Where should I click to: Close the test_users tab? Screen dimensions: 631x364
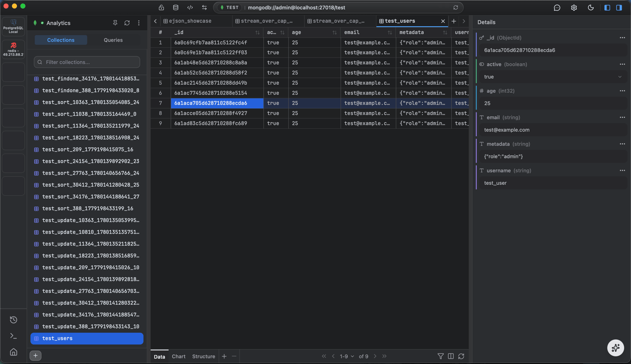[x=443, y=21]
